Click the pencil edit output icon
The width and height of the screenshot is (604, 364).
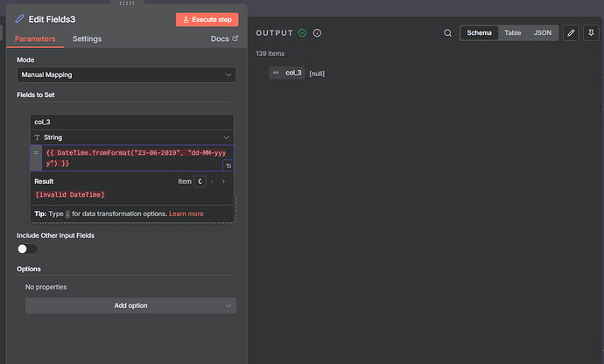point(571,33)
